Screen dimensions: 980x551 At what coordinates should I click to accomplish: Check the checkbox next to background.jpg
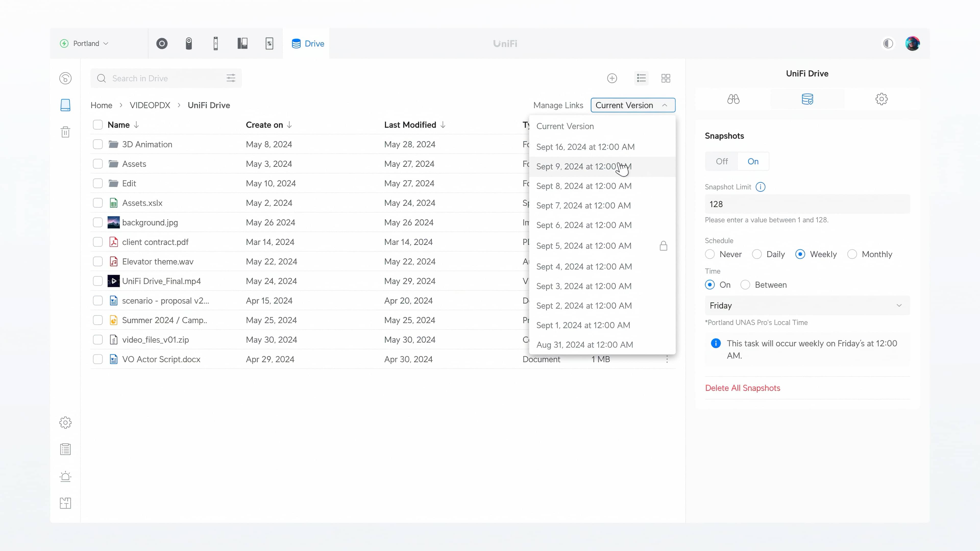click(97, 222)
